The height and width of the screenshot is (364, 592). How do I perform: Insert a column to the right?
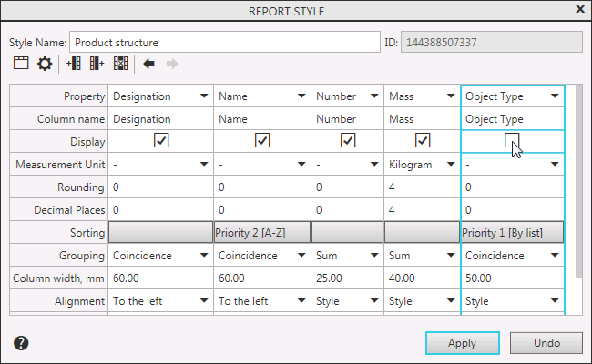point(97,64)
